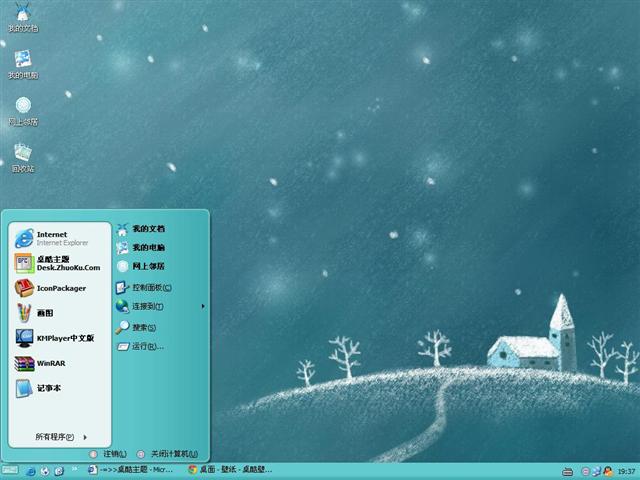This screenshot has height=480, width=640.
Task: Switch to 桌面 - 壁纸 Chrome taskbar window
Action: click(x=231, y=470)
